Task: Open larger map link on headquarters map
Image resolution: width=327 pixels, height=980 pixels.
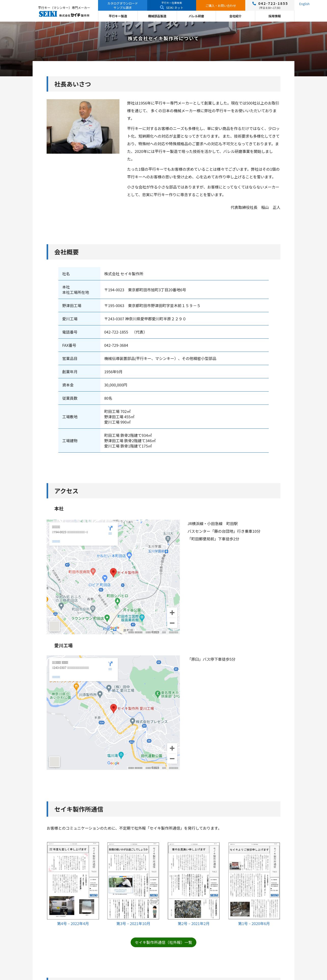Action: [56, 541]
